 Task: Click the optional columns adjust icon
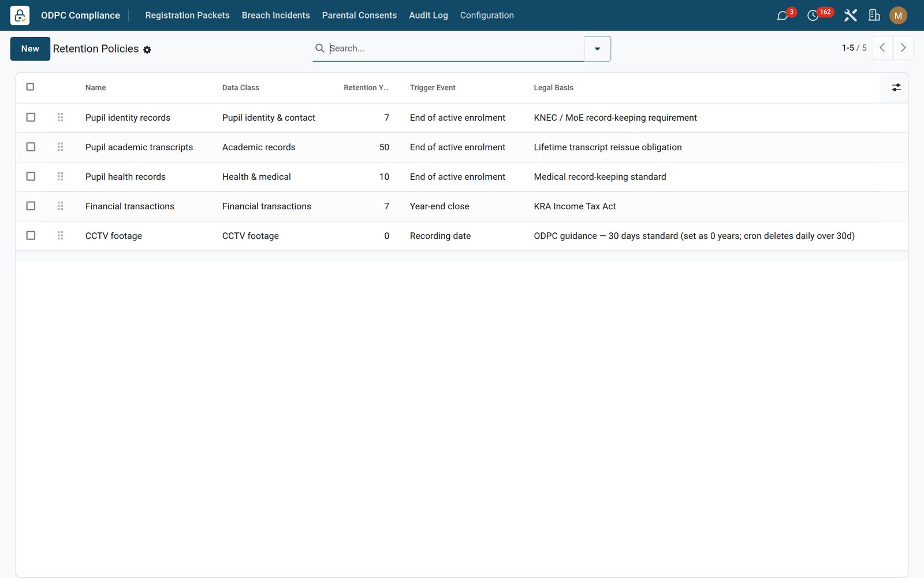pos(896,87)
